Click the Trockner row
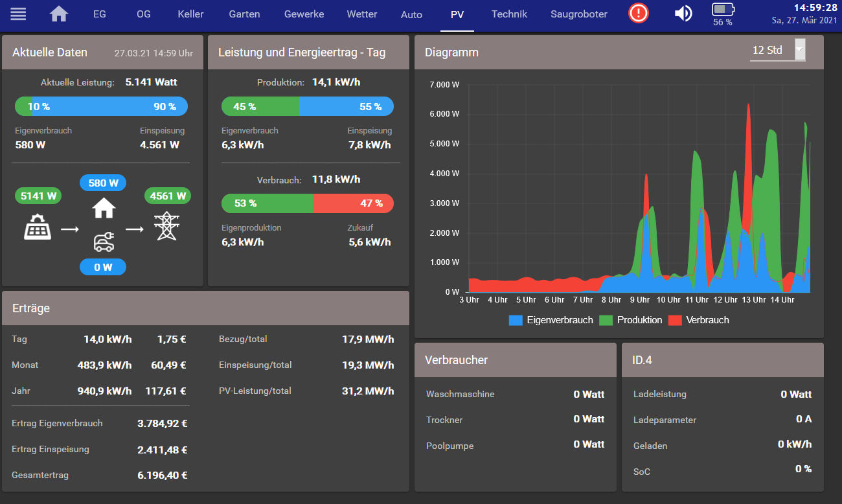Screen dimensions: 842x504 tap(515, 419)
